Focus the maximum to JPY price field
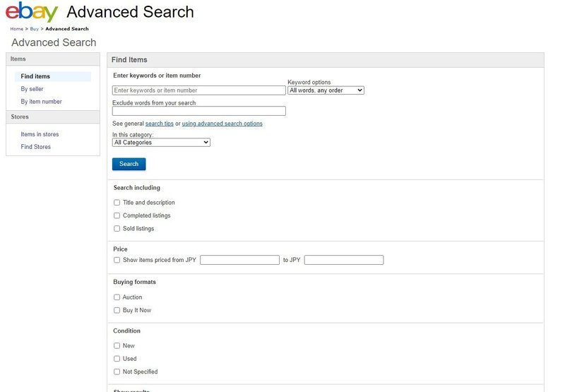 [x=344, y=260]
